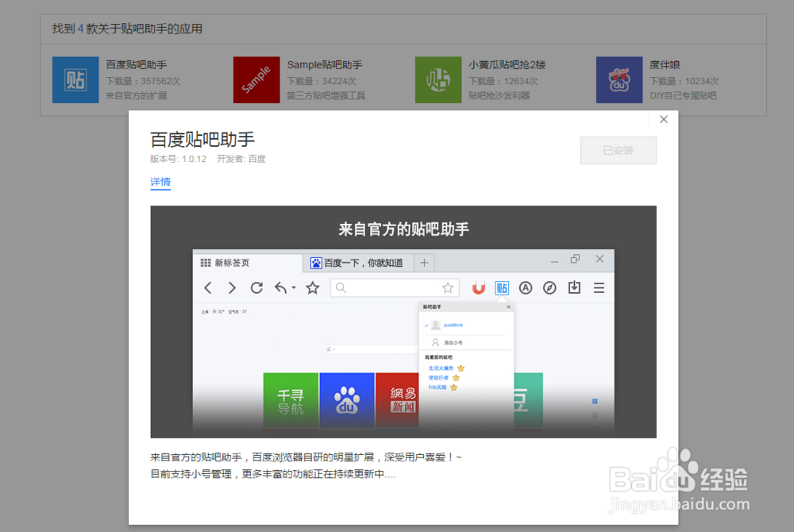Screen dimensions: 794x532
Task: Click the DIY自己专属贴吧 description
Action: tap(683, 95)
